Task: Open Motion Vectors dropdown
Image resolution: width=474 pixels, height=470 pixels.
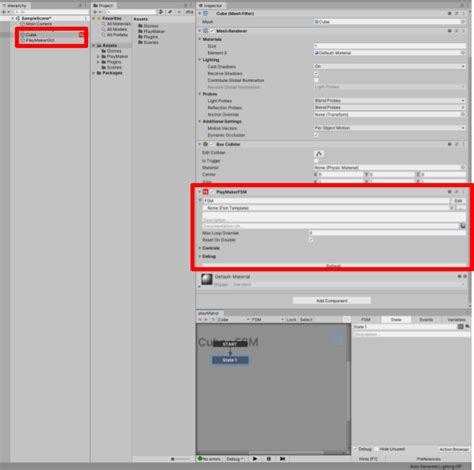Action: [389, 128]
